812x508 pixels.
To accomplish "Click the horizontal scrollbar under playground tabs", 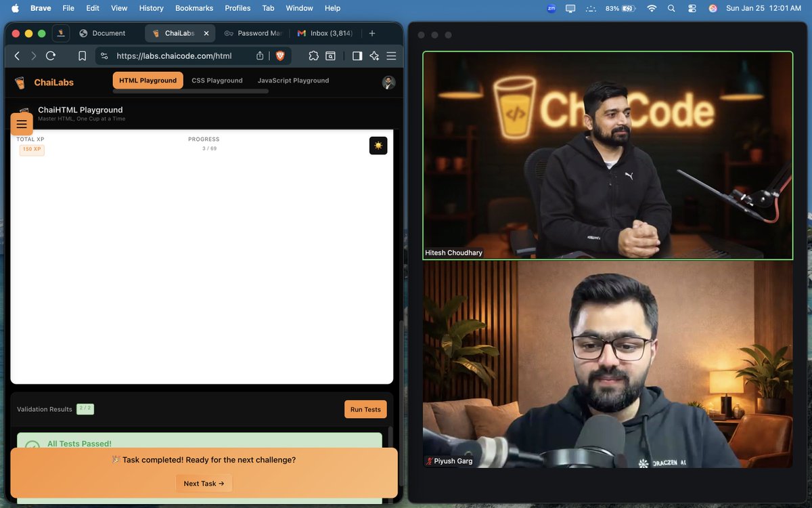I will (x=191, y=91).
